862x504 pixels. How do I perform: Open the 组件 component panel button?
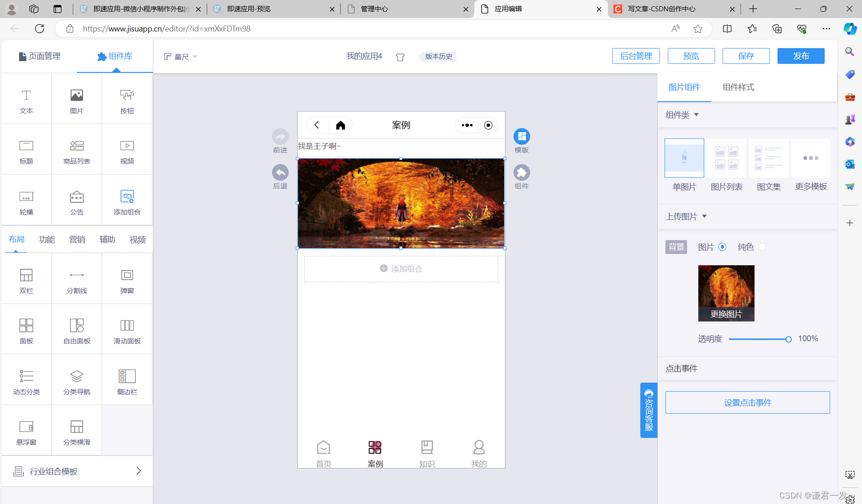click(x=522, y=172)
